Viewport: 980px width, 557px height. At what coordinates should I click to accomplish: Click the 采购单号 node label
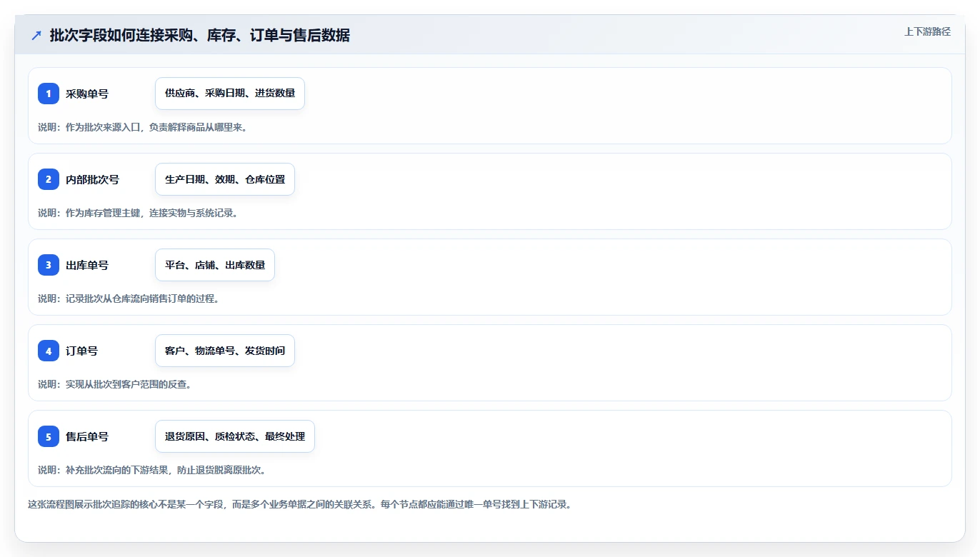pos(87,94)
